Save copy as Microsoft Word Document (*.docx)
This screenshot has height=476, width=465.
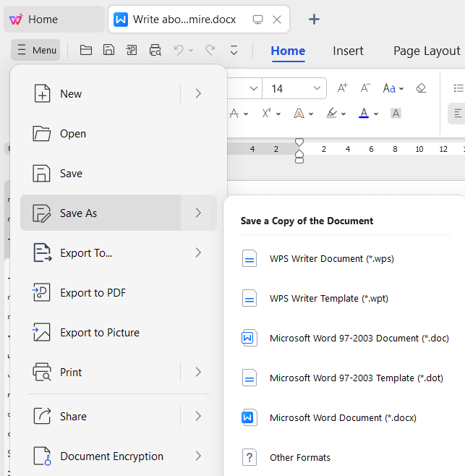pos(342,417)
